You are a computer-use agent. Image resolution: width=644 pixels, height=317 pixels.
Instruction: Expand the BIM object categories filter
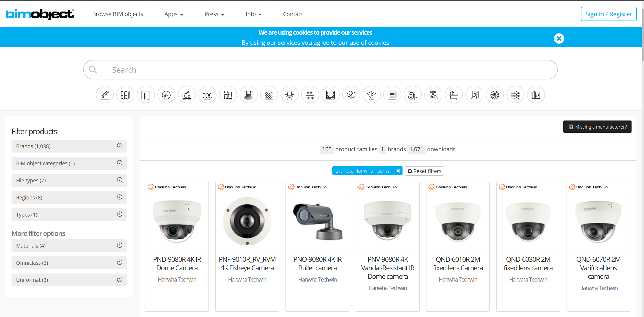[x=69, y=163]
